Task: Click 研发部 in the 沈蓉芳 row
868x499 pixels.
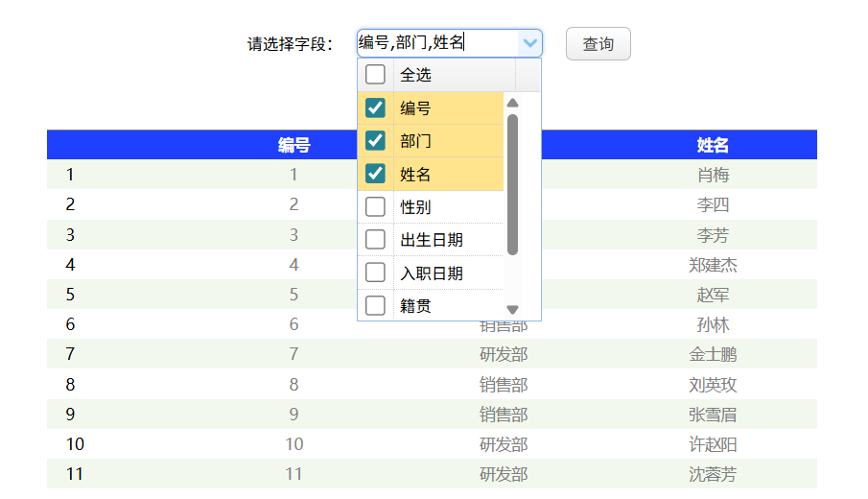Action: click(x=504, y=474)
